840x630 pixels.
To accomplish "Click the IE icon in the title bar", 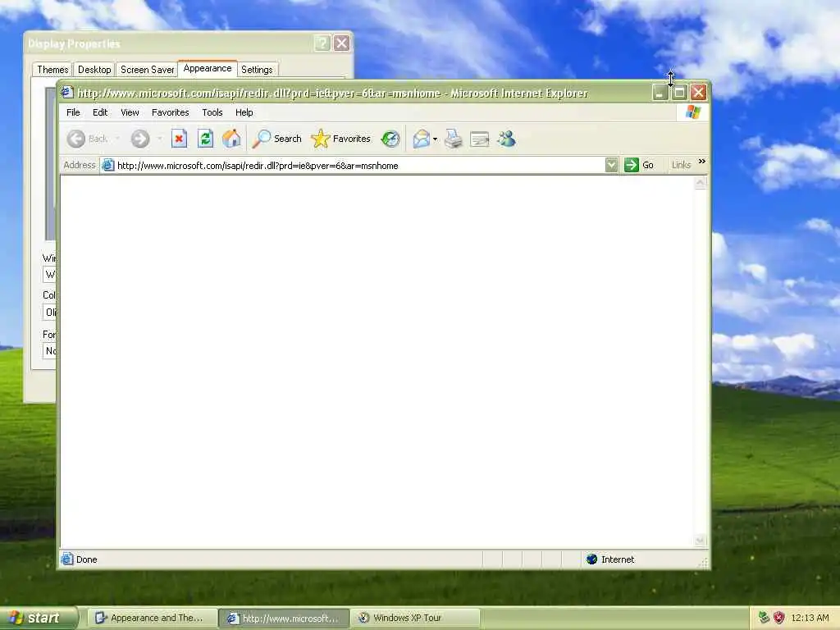I will 67,92.
